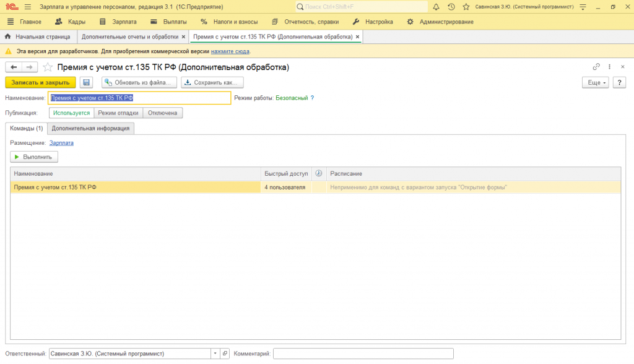Click the current user name in title bar
The image size is (634, 364).
[x=524, y=7]
